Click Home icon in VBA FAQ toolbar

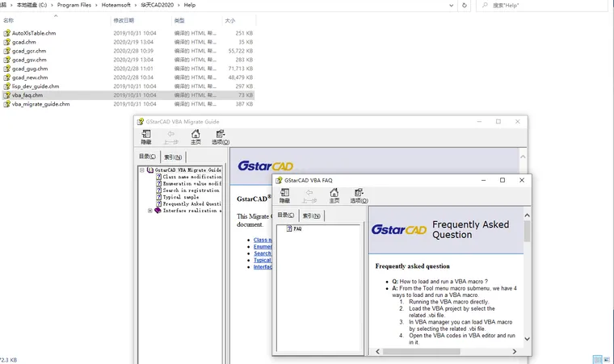(334, 195)
